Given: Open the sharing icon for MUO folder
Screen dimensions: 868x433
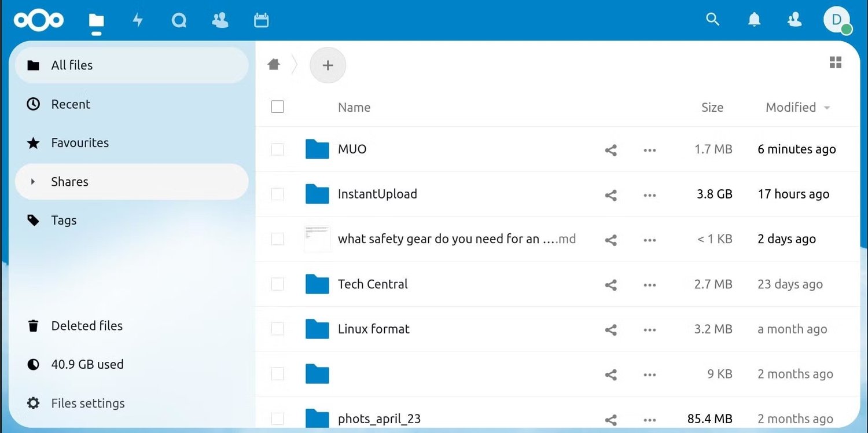Looking at the screenshot, I should tap(610, 149).
